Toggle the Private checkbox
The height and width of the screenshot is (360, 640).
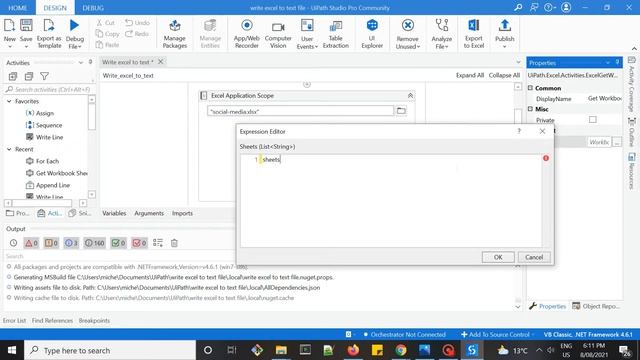(x=593, y=120)
